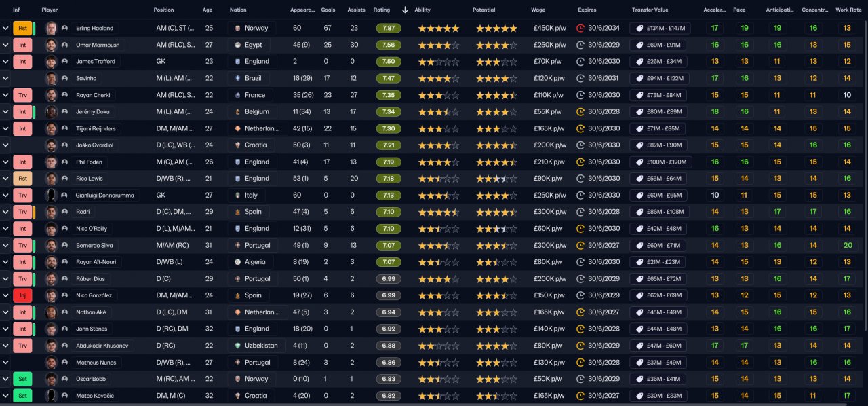The image size is (868, 406).
Task: Click the person icon beside Oscar Bobb
Action: click(x=64, y=379)
